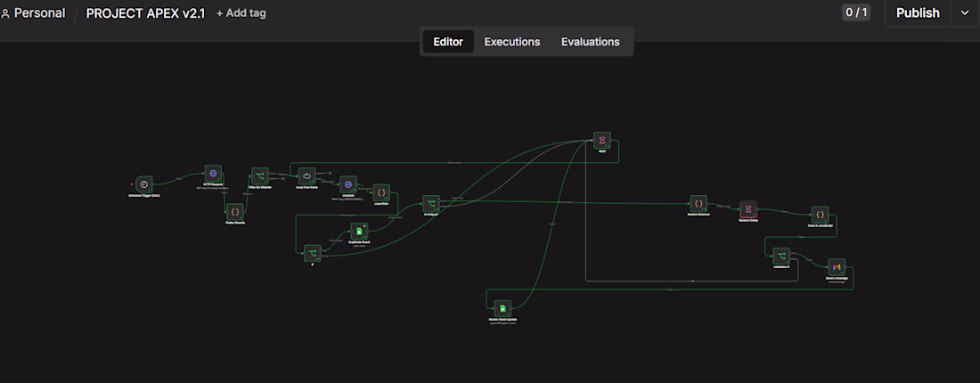Open the Rotator Balancer code node
The height and width of the screenshot is (383, 980).
(698, 204)
